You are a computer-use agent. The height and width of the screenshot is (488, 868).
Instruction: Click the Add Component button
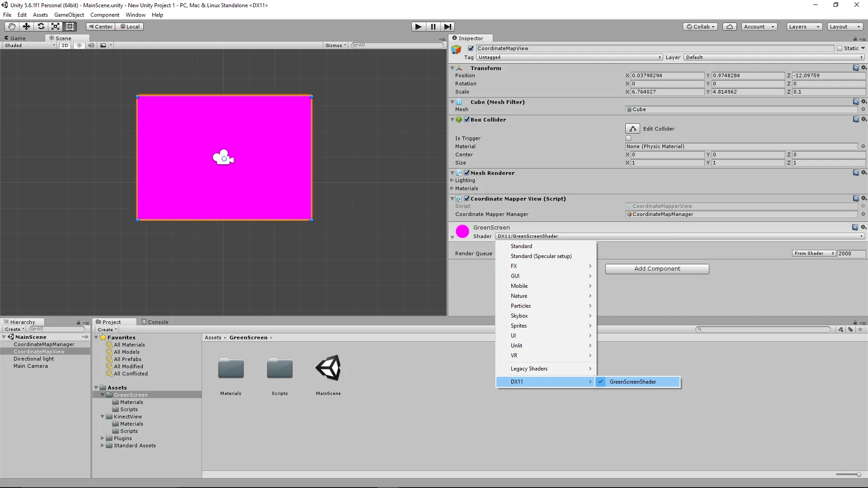[x=657, y=269]
